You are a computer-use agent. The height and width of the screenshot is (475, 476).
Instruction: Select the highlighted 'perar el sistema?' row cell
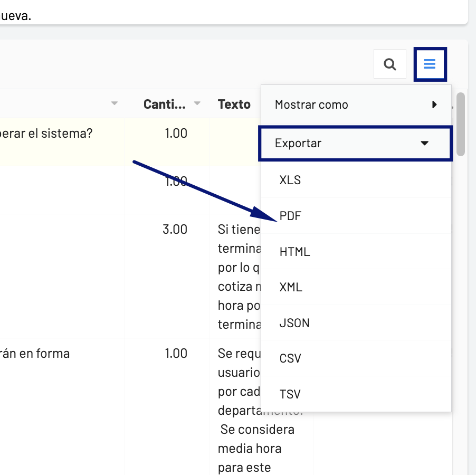click(53, 134)
